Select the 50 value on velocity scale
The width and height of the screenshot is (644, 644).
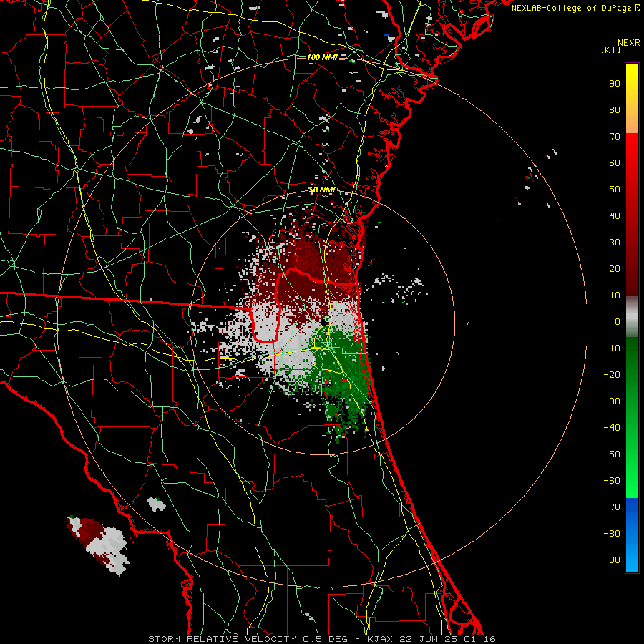tap(615, 190)
